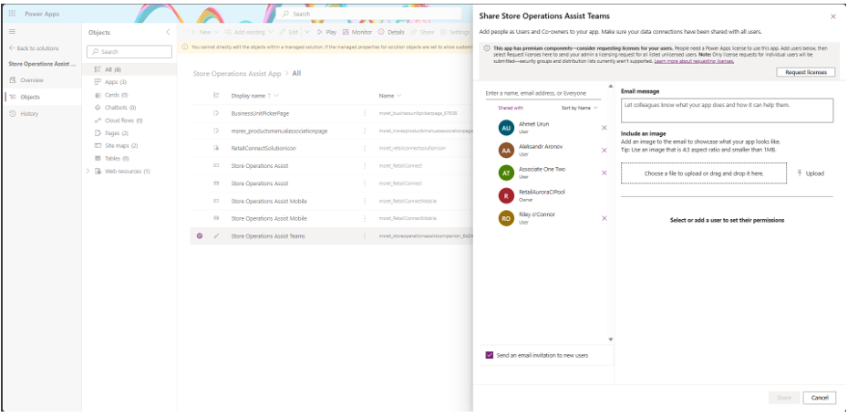Screen dimensions: 868x418
Task: Close the Share panel
Action: (833, 16)
